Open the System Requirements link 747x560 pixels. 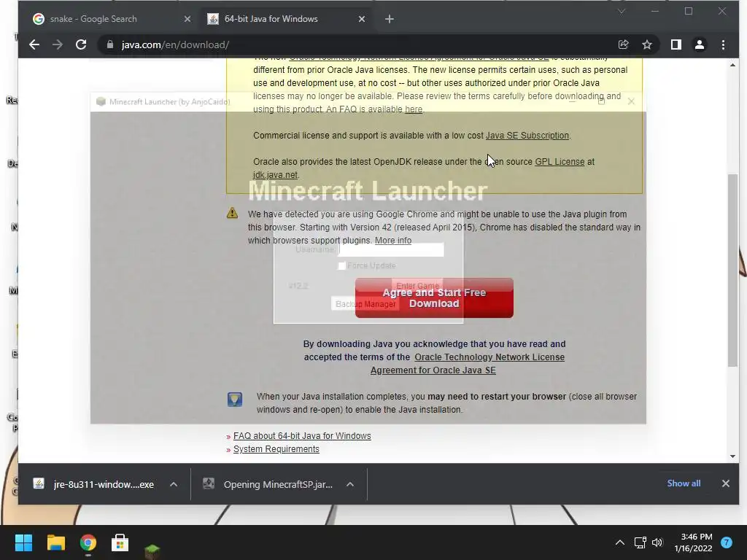(x=276, y=449)
